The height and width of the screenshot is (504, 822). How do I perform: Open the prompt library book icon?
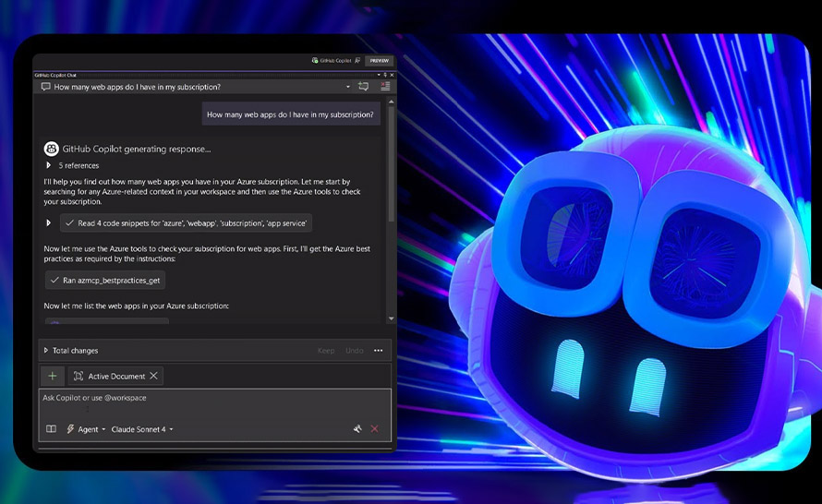tap(51, 429)
